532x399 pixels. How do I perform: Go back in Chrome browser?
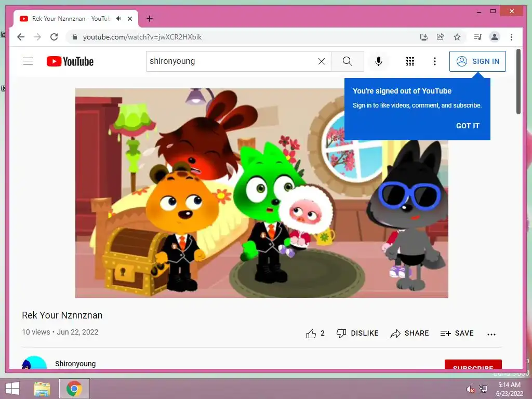21,37
